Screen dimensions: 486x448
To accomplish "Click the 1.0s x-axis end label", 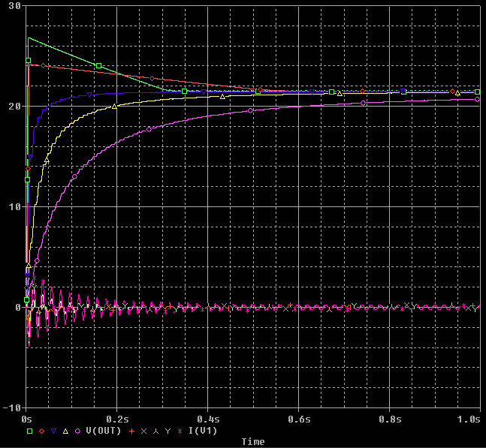I will coord(469,419).
